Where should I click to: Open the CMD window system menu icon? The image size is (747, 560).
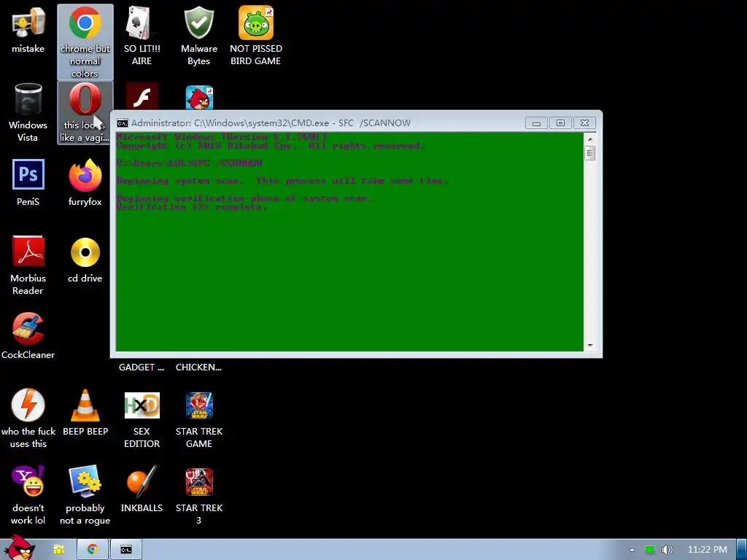[x=123, y=123]
